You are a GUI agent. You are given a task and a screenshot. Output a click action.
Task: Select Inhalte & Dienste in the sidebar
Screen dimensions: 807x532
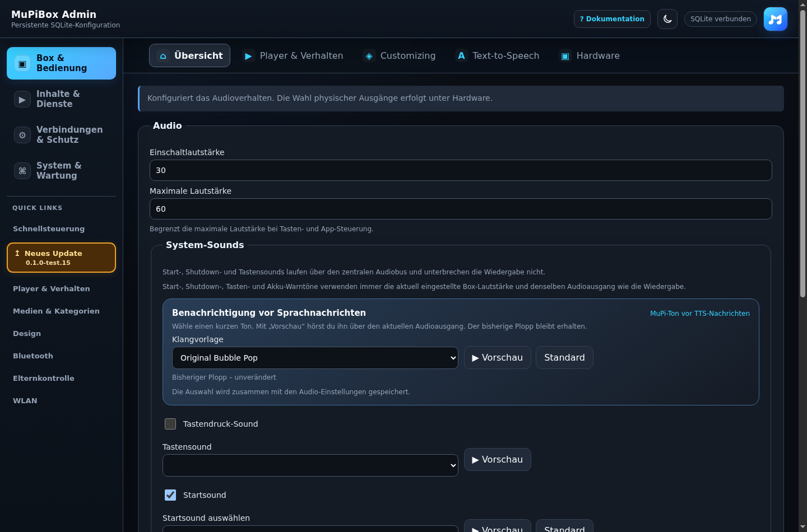61,99
